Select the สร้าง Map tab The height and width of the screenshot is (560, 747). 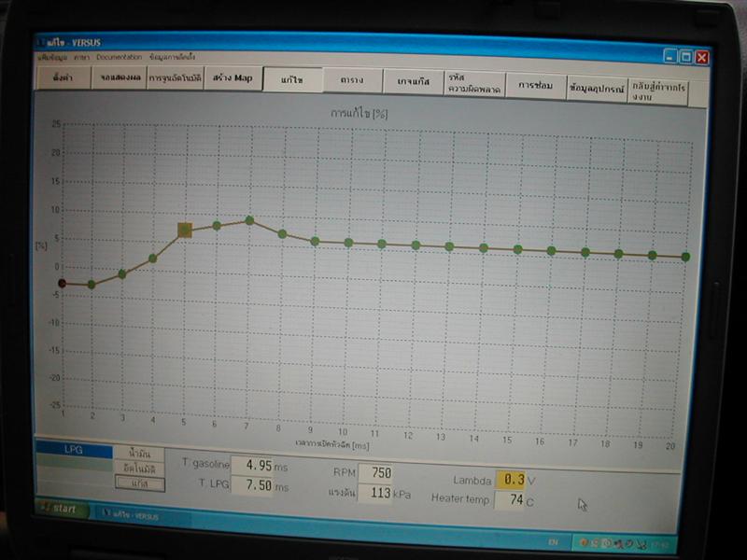coord(233,78)
